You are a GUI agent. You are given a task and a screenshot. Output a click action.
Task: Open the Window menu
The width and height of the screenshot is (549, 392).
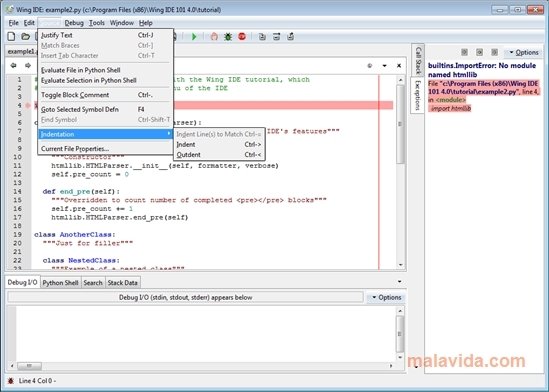121,23
